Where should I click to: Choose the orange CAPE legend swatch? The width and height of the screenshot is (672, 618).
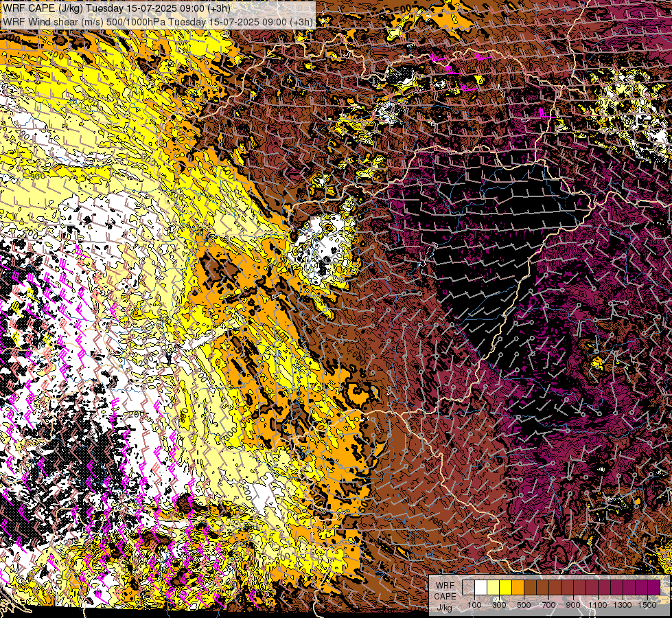pos(518,587)
